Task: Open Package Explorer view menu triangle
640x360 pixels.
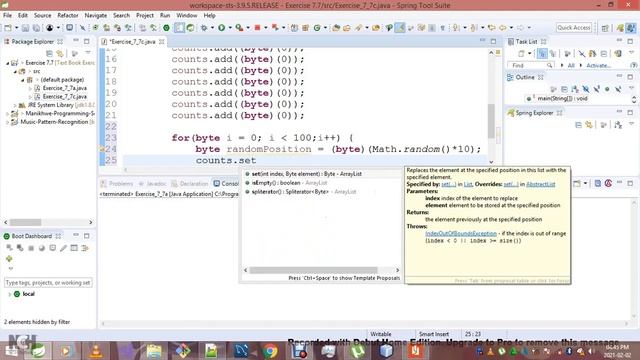Action: (88, 53)
